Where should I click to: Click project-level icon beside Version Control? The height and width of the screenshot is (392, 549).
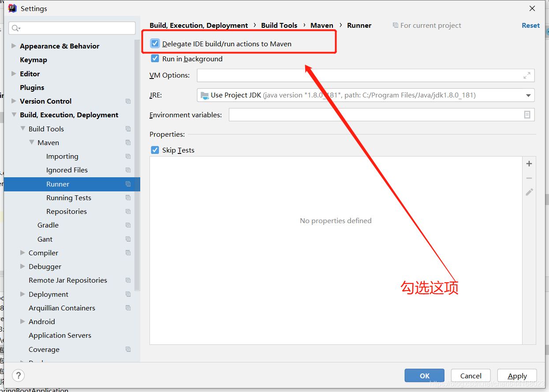click(x=128, y=101)
